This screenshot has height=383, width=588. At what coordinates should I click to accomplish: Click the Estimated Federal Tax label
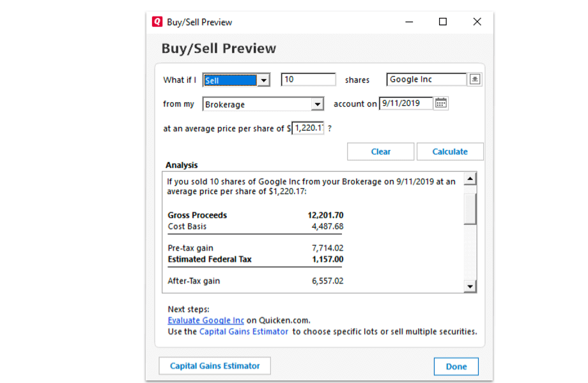[x=210, y=259]
